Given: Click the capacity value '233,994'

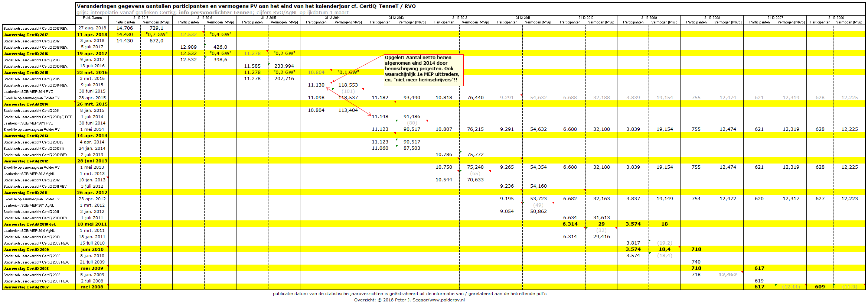Looking at the screenshot, I should point(284,66).
